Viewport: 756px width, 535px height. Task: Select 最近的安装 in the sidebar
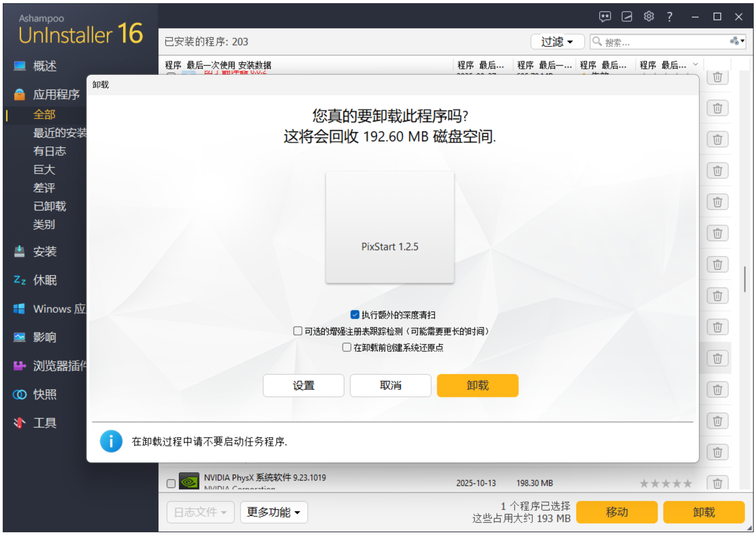60,133
